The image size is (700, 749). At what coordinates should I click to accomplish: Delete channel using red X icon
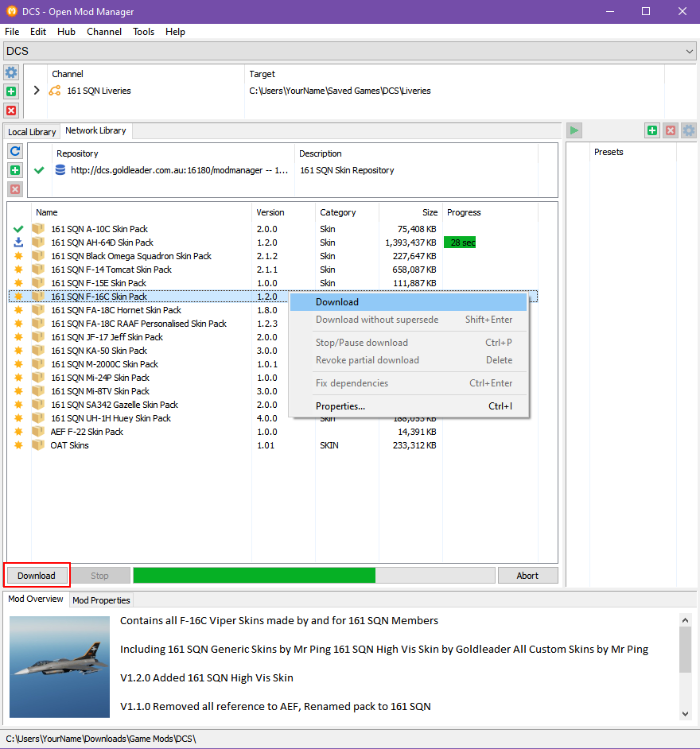(x=10, y=111)
